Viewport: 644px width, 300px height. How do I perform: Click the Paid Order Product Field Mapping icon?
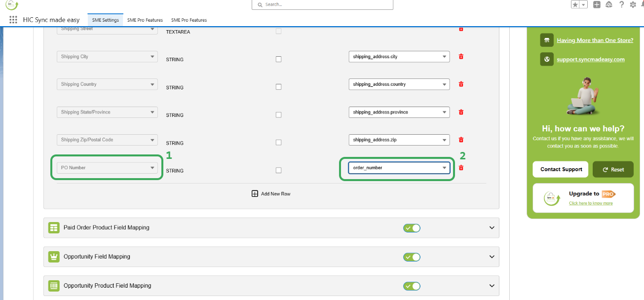(54, 228)
